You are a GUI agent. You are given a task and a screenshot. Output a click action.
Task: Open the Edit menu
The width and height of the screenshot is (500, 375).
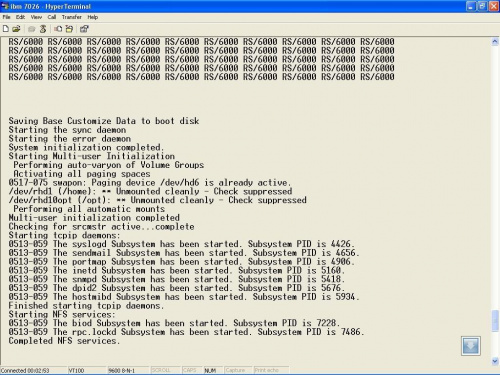(20, 17)
